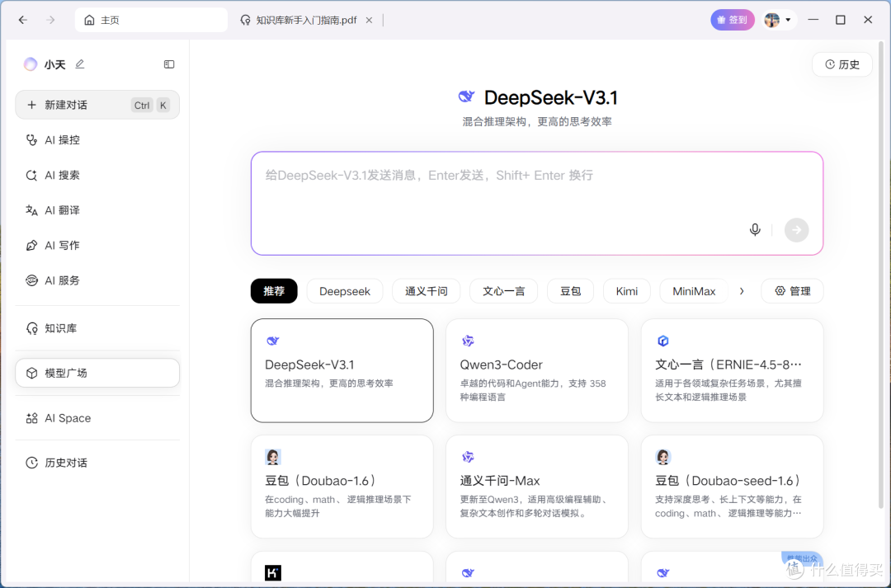This screenshot has width=891, height=588.
Task: Click the 通义千问-Max card icon
Action: tap(468, 457)
